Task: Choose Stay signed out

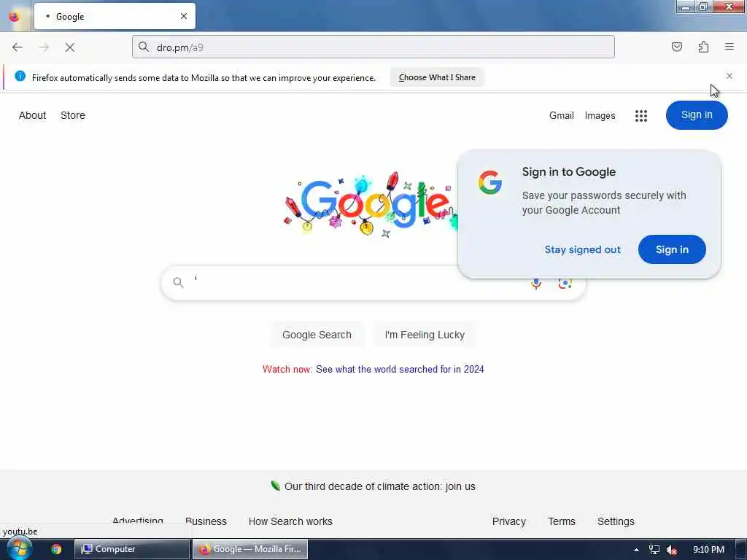Action: 583,249
